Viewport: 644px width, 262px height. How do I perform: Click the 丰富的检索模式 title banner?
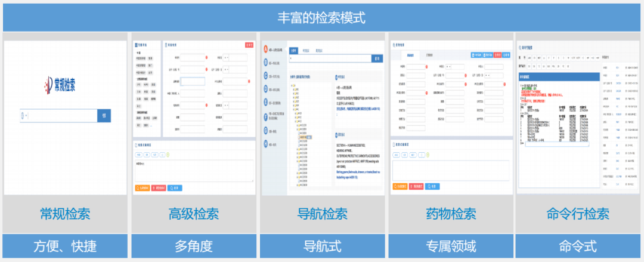pos(321,18)
